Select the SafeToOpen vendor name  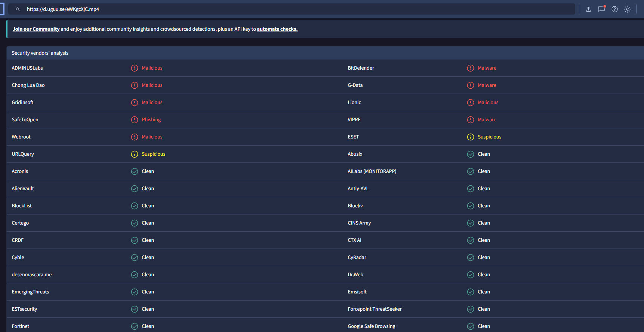click(x=25, y=120)
